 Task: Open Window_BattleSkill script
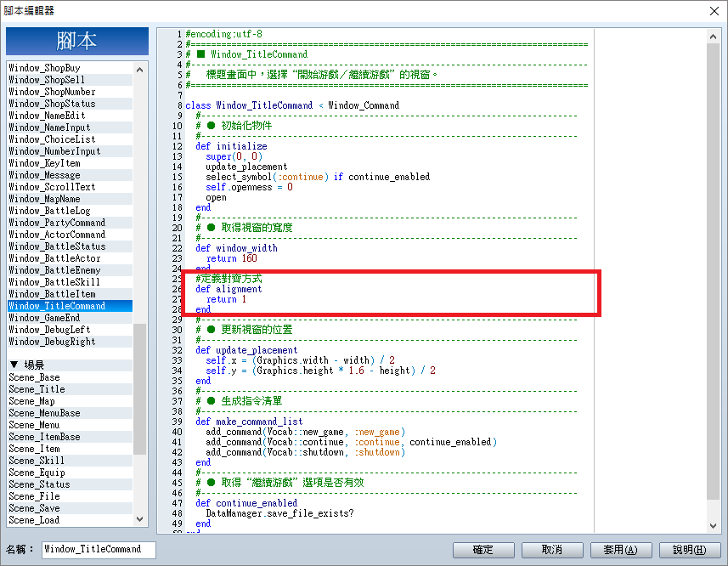tap(71, 282)
